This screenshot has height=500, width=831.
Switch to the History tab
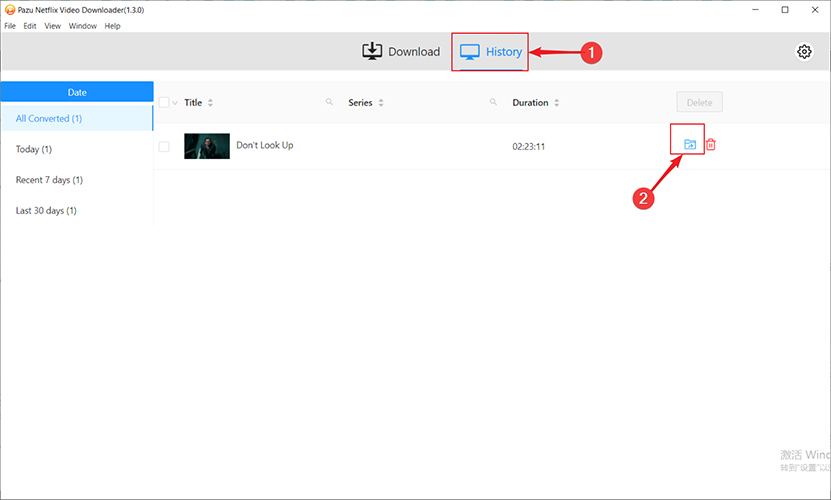click(x=490, y=52)
